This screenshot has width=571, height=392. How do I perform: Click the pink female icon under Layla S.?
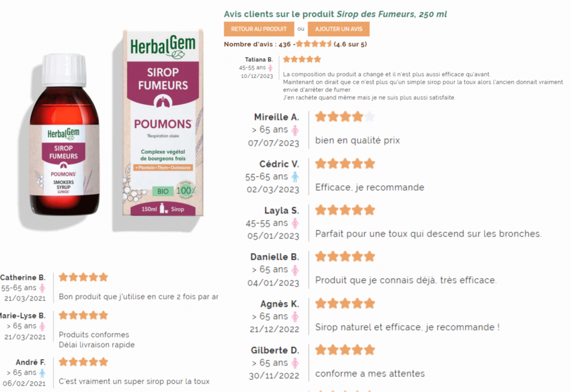(296, 223)
